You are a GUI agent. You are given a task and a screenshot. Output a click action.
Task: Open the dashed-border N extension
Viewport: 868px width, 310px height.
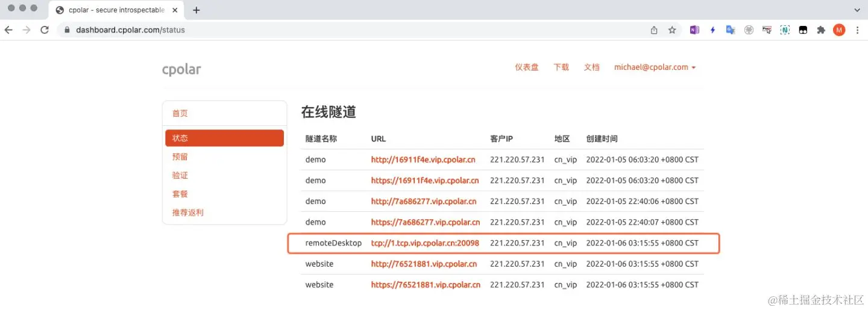tap(785, 30)
